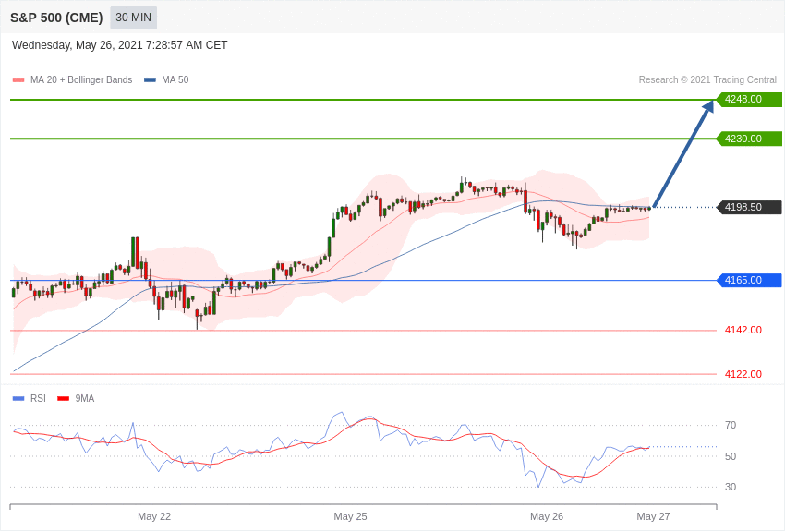
Task: Click the RSI 30 level label
Action: click(731, 487)
